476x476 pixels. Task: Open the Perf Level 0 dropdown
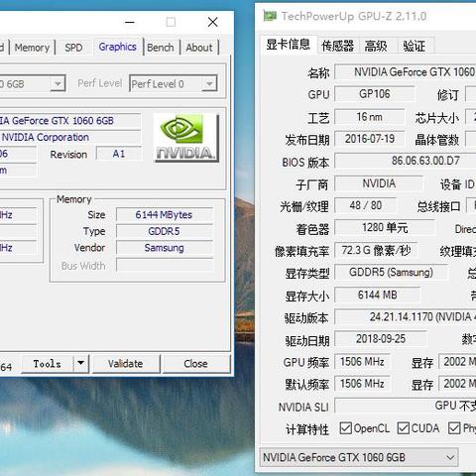point(173,83)
